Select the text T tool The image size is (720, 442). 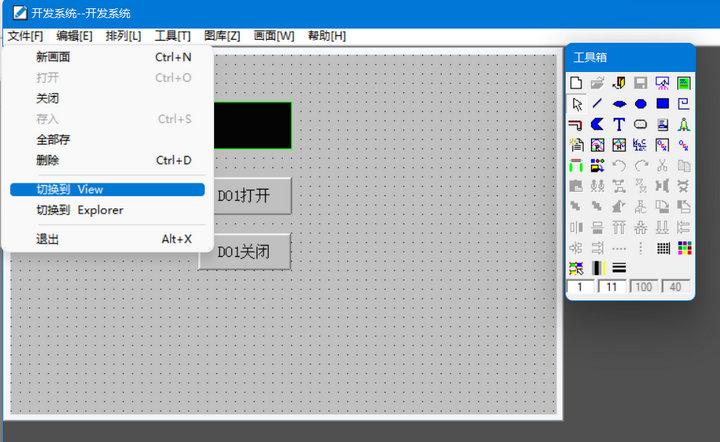(619, 125)
